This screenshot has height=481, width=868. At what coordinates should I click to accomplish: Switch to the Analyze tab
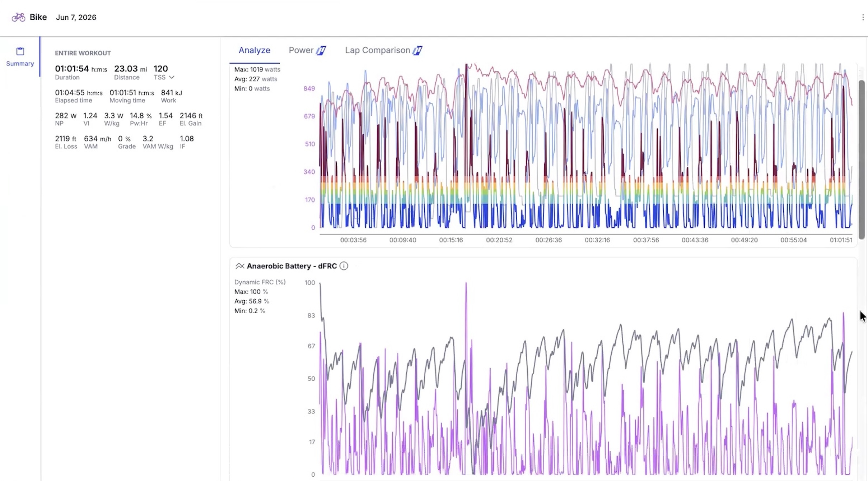tap(254, 50)
